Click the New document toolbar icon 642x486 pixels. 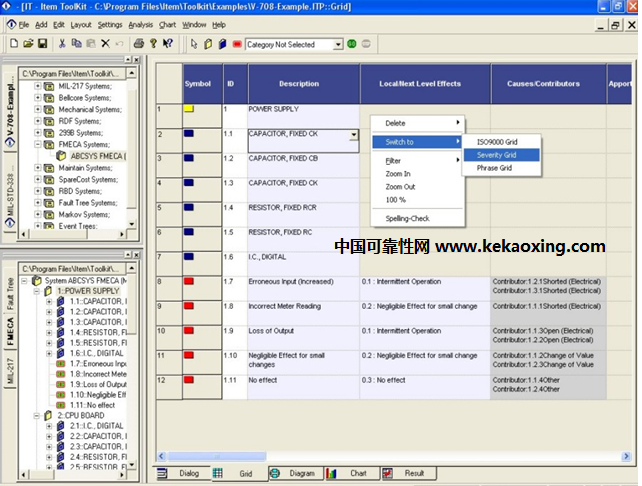[13, 44]
